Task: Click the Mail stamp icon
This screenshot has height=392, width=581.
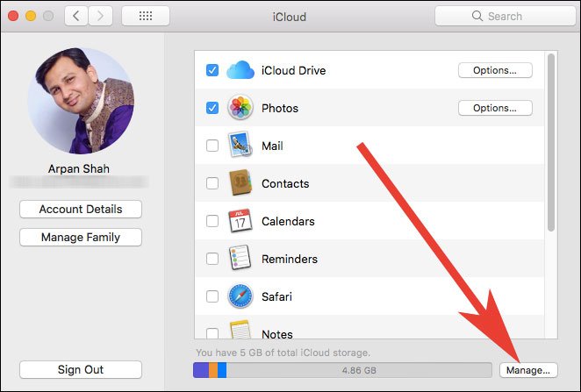Action: (x=240, y=146)
